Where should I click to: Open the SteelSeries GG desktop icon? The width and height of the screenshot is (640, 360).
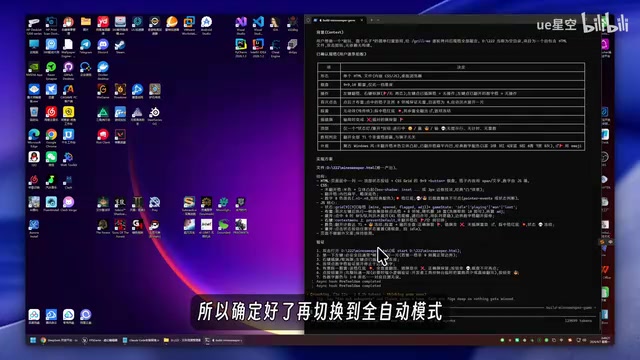coord(155,115)
